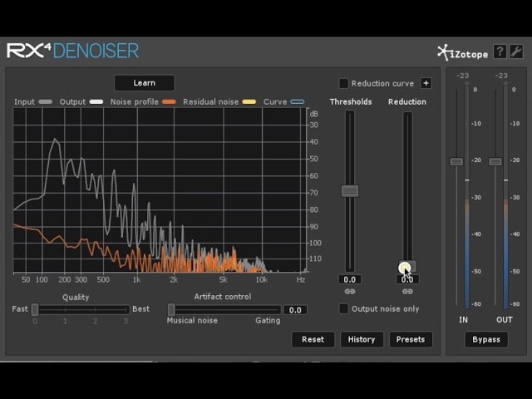Add a reduction curve point with plus button
The height and width of the screenshot is (399, 532).
pyautogui.click(x=426, y=83)
